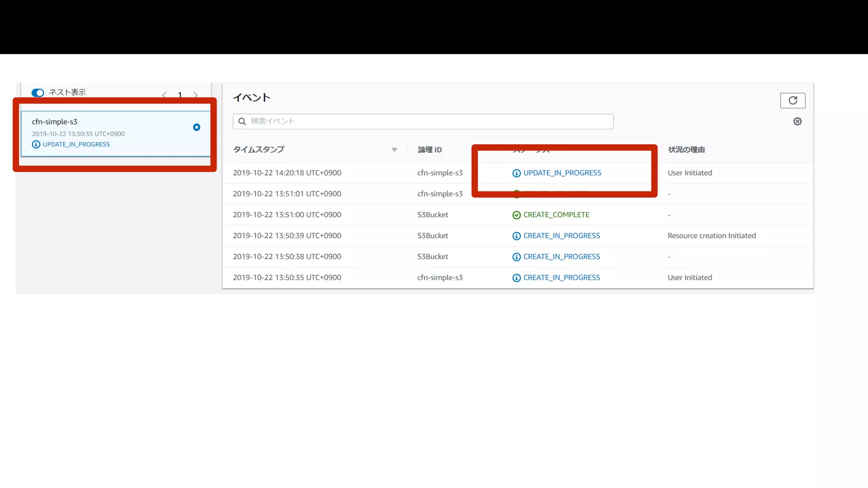868x488 pixels.
Task: Open the events table settings gear
Action: (x=797, y=122)
